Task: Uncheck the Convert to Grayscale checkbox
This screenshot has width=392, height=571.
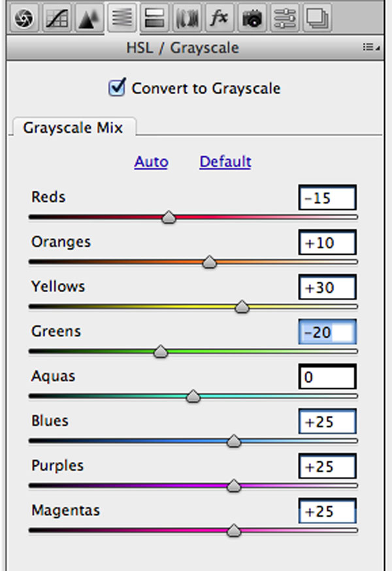Action: point(117,88)
